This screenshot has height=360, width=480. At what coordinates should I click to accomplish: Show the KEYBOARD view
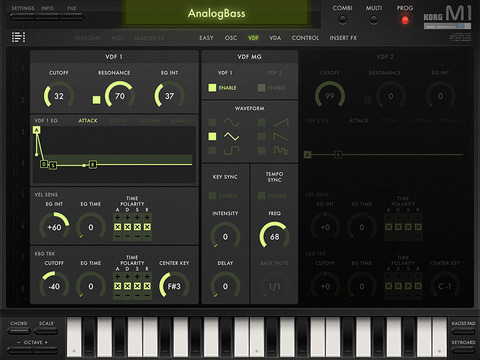[463, 350]
